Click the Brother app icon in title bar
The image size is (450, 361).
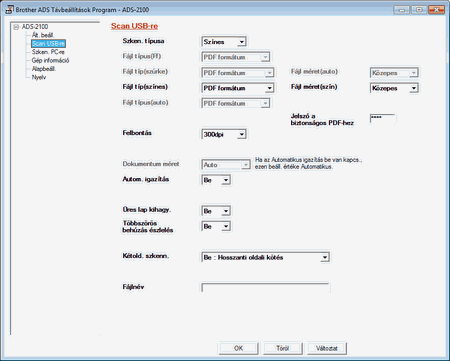point(9,9)
